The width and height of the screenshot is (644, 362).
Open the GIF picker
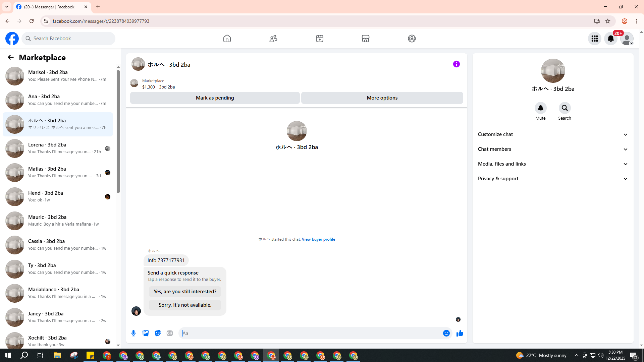click(170, 333)
